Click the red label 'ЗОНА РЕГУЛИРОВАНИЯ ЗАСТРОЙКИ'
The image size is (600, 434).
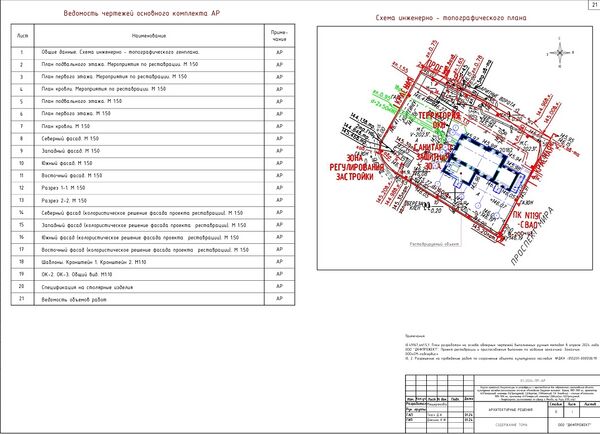coord(356,167)
